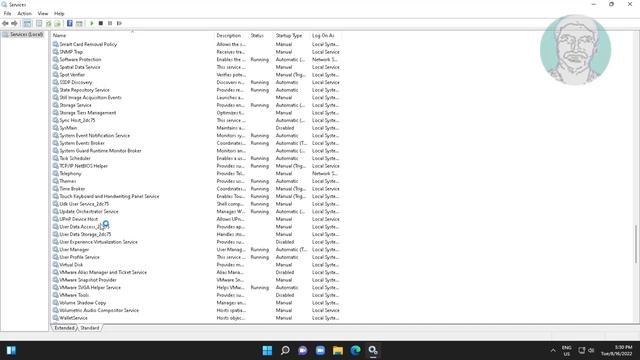Switch to the Extended tab
Screen dimensions: 640x360
click(64, 328)
